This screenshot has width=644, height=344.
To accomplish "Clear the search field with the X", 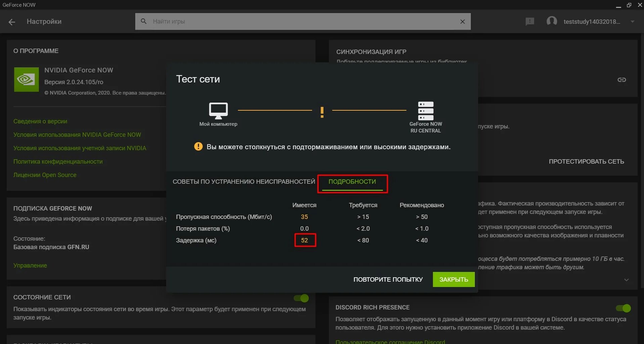I will coord(462,21).
